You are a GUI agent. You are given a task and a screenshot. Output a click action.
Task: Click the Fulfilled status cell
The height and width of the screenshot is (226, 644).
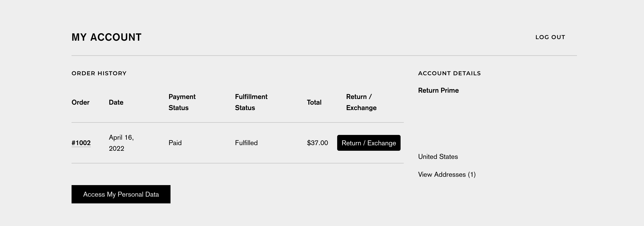coord(246,143)
